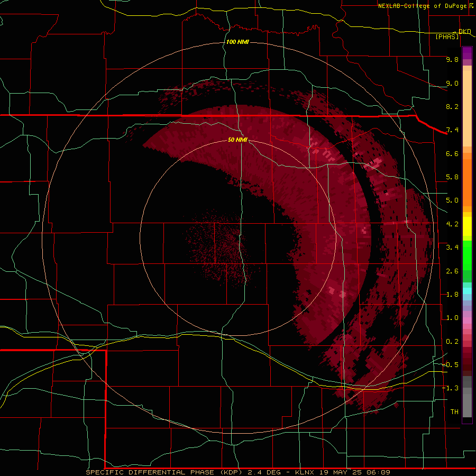The height and width of the screenshot is (476, 476).
Task: Select the 8.2 value on color scale
Action: tap(452, 106)
